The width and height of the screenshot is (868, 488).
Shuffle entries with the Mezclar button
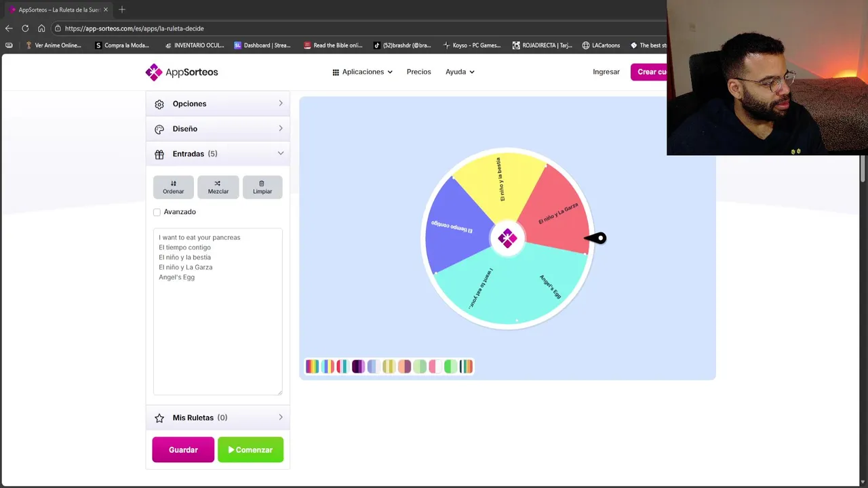(218, 187)
